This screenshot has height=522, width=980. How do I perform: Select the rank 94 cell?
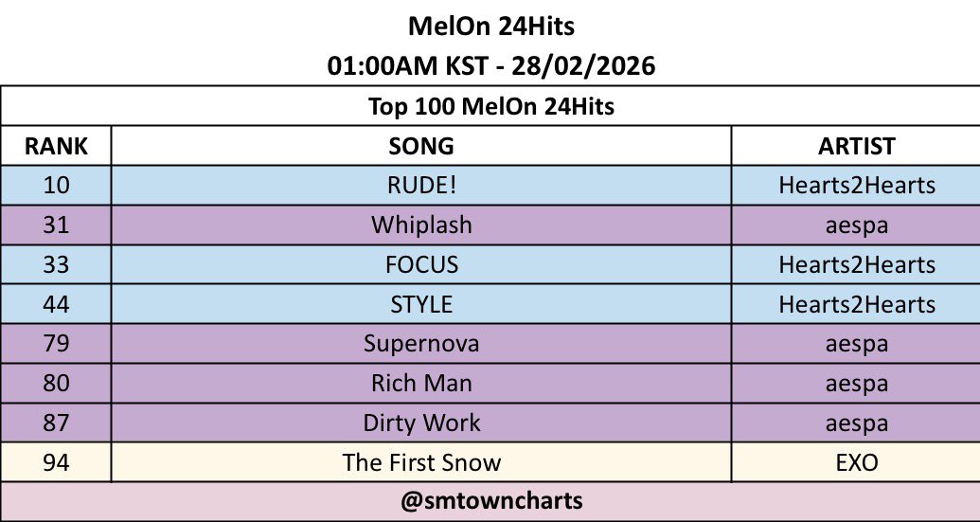click(56, 462)
